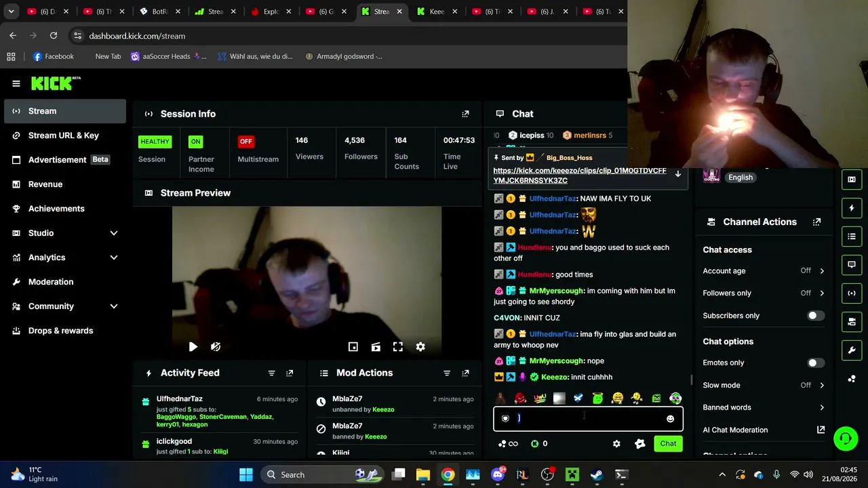The width and height of the screenshot is (868, 488).
Task: Open chat settings gear
Action: [616, 444]
